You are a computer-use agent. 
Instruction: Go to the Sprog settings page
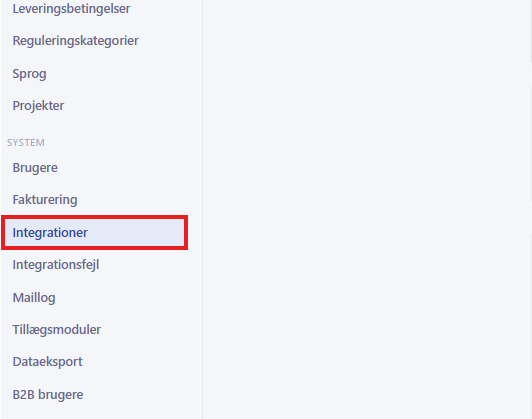pyautogui.click(x=29, y=74)
